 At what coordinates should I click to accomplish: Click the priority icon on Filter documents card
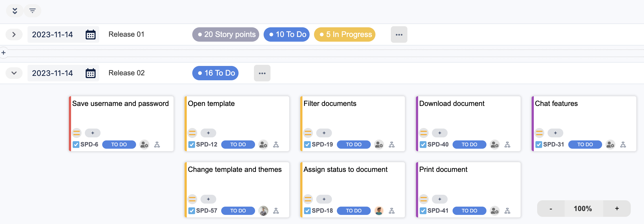click(x=308, y=133)
